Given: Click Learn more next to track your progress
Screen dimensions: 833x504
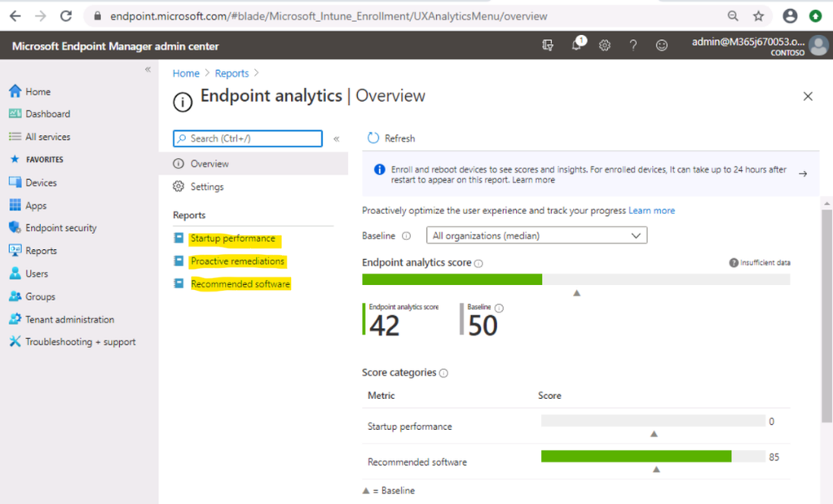Looking at the screenshot, I should pos(652,211).
